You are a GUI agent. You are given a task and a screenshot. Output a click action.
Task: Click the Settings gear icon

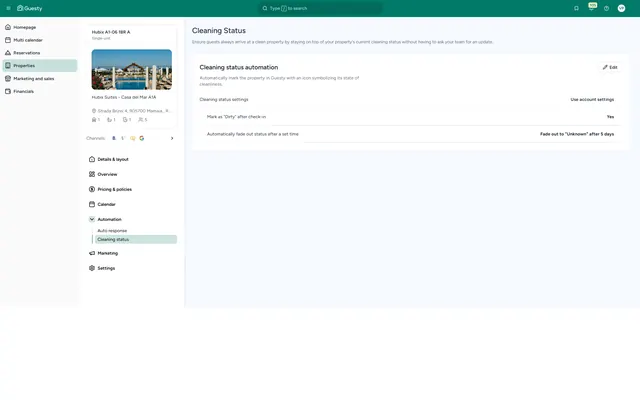[92, 268]
